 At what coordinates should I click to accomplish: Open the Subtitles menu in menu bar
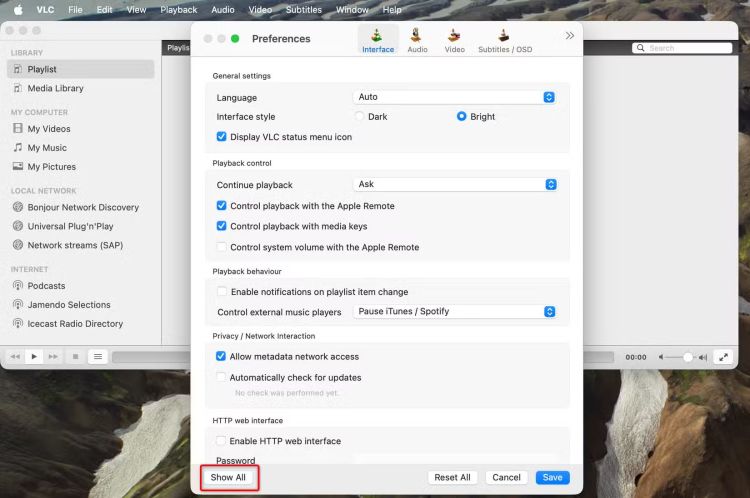click(x=303, y=10)
